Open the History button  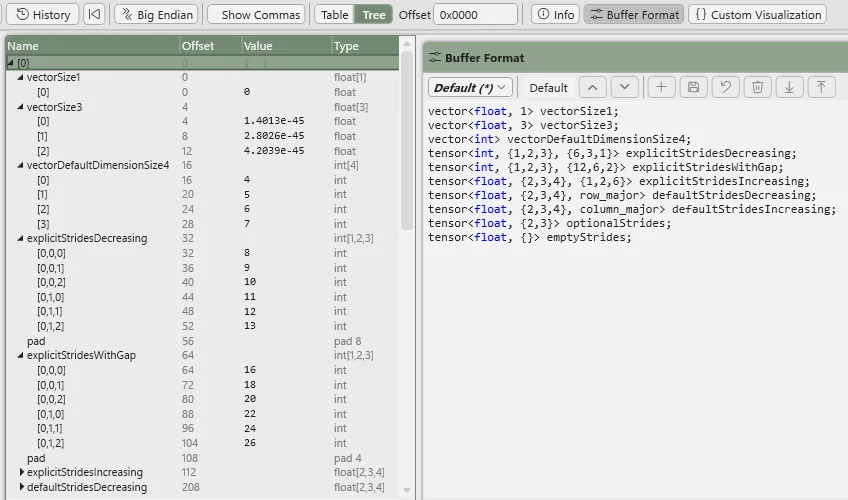click(x=42, y=15)
